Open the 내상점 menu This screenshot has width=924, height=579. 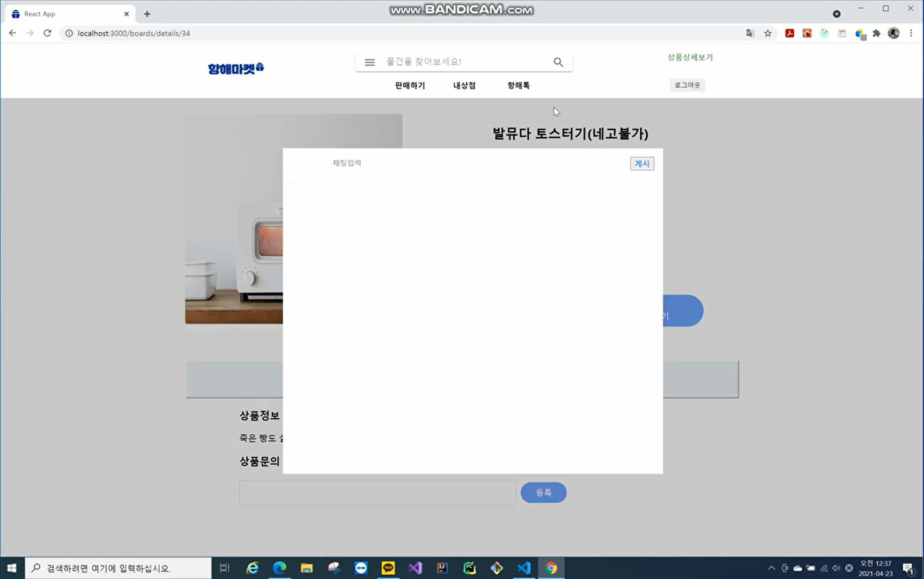[x=464, y=85]
